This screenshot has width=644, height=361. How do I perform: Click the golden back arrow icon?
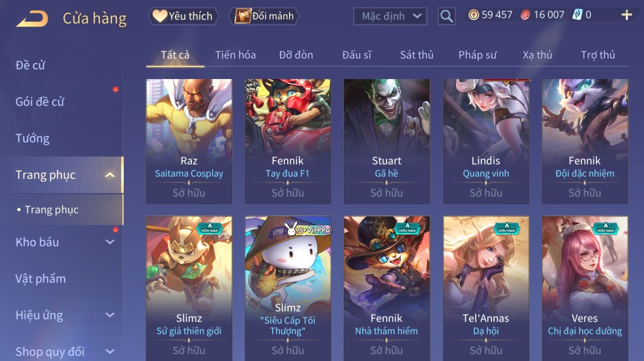(x=32, y=19)
